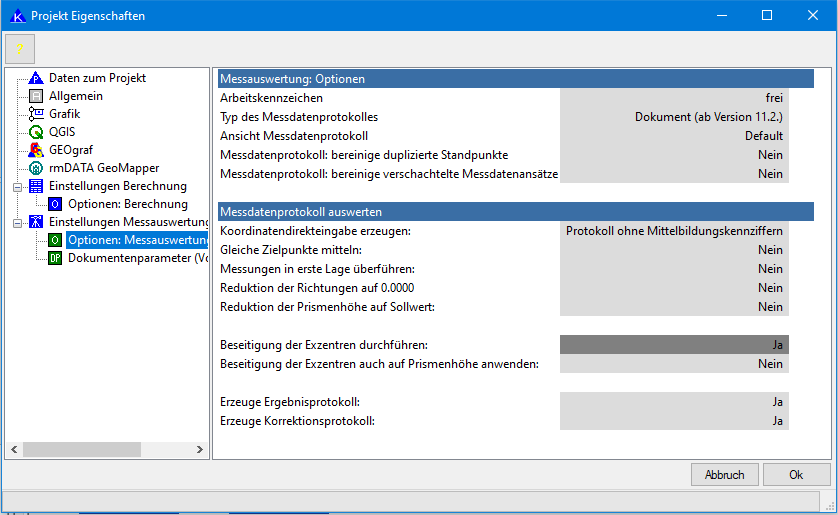
Task: Click the tree panel horizontal scrollbar thumb
Action: click(88, 450)
